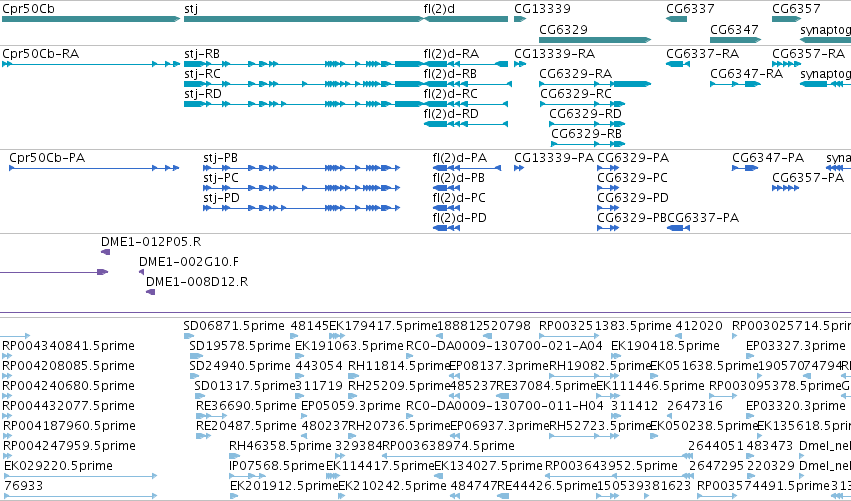Select the CG6329-RD transcript label
This screenshot has height=501, width=851.
point(585,114)
